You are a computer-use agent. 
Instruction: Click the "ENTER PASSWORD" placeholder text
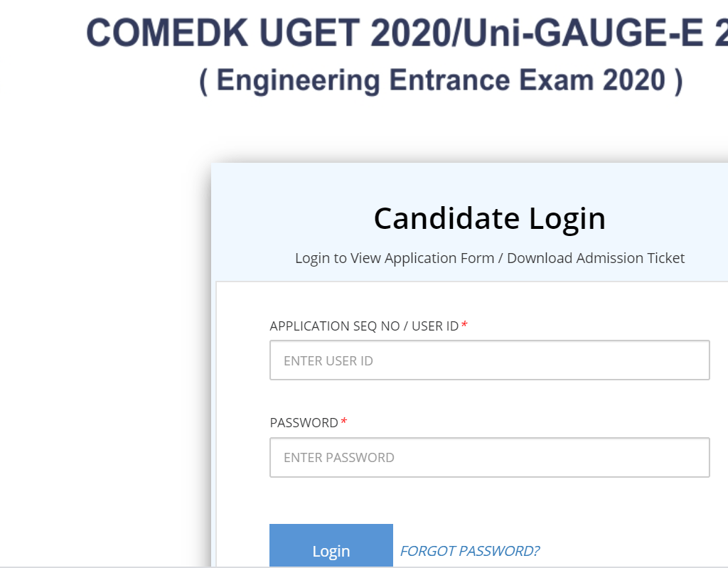(x=339, y=458)
